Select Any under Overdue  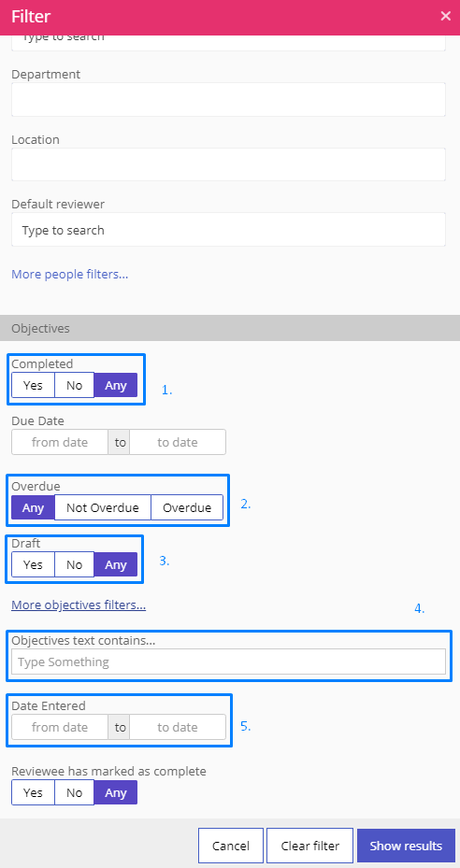34,507
